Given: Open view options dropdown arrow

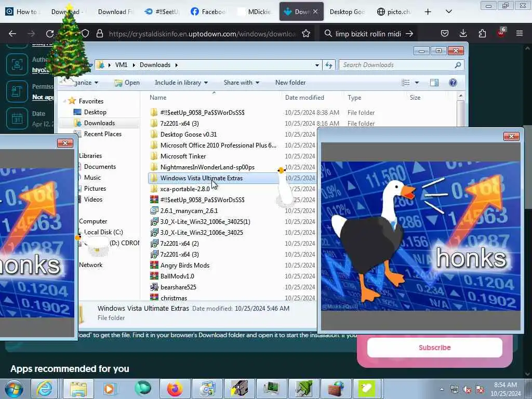Looking at the screenshot, I should point(417,83).
